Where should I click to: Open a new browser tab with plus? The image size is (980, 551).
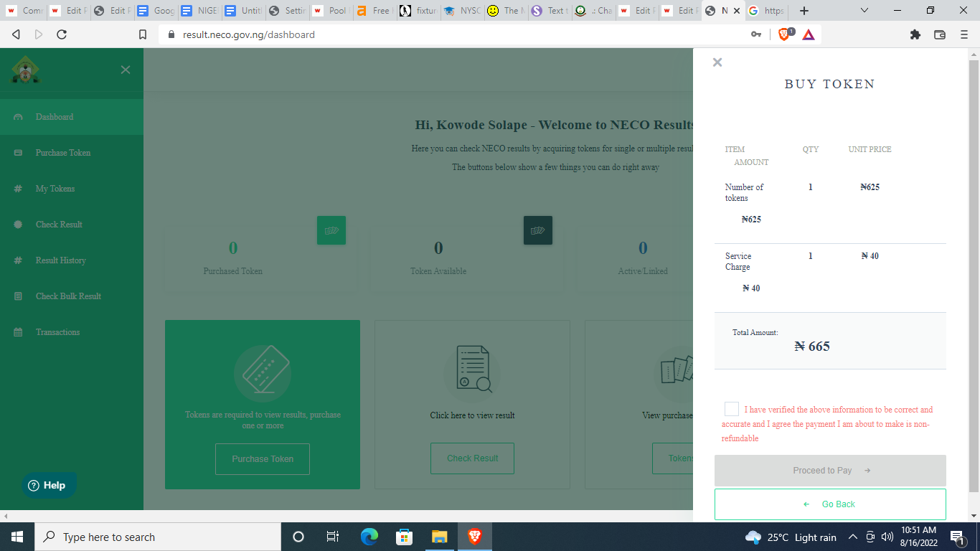pos(804,11)
